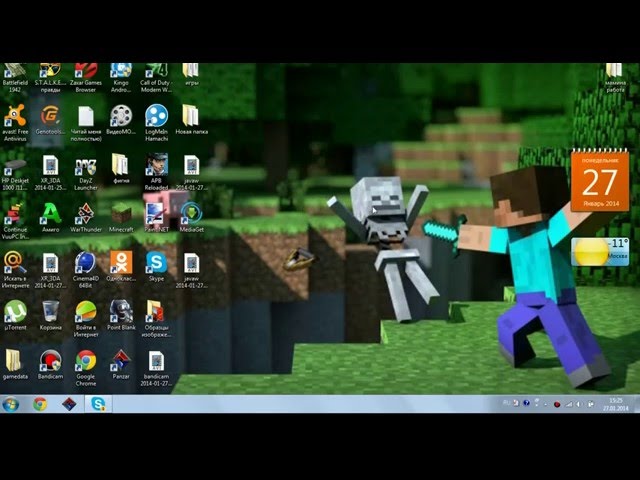Open the Образцы изображений folder shortcut

point(156,318)
